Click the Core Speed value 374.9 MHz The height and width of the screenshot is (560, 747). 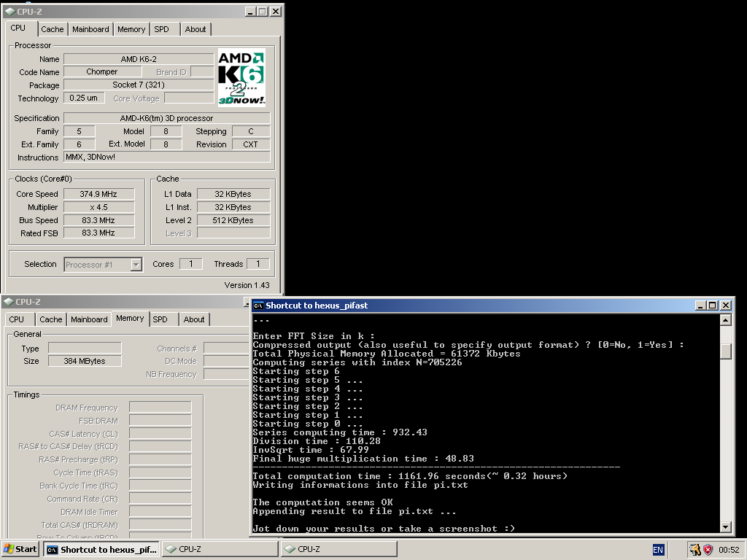[98, 194]
